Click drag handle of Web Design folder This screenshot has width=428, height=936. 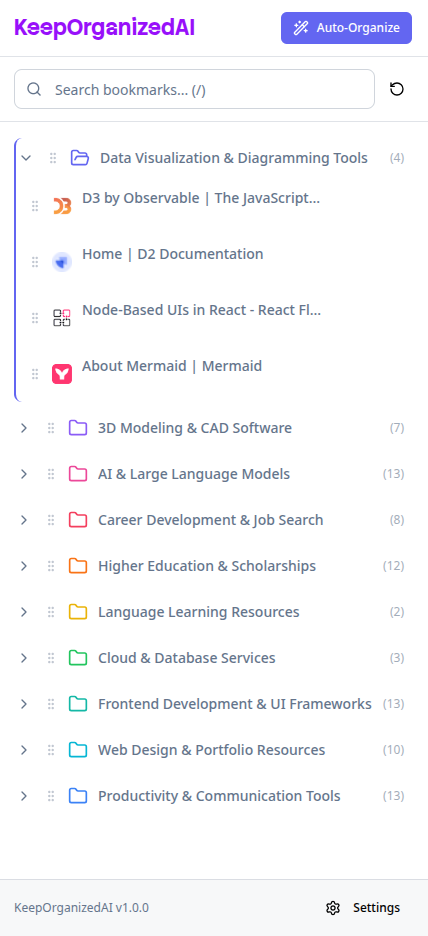(51, 750)
